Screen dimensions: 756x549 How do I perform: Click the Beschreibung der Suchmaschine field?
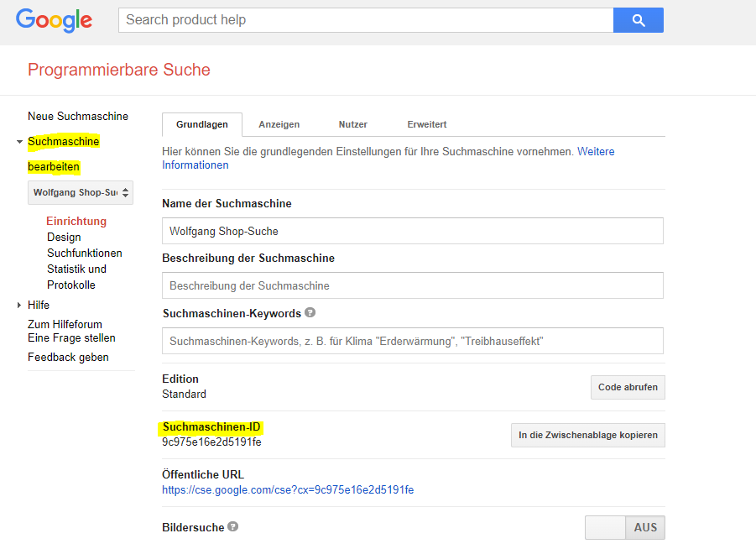(412, 285)
